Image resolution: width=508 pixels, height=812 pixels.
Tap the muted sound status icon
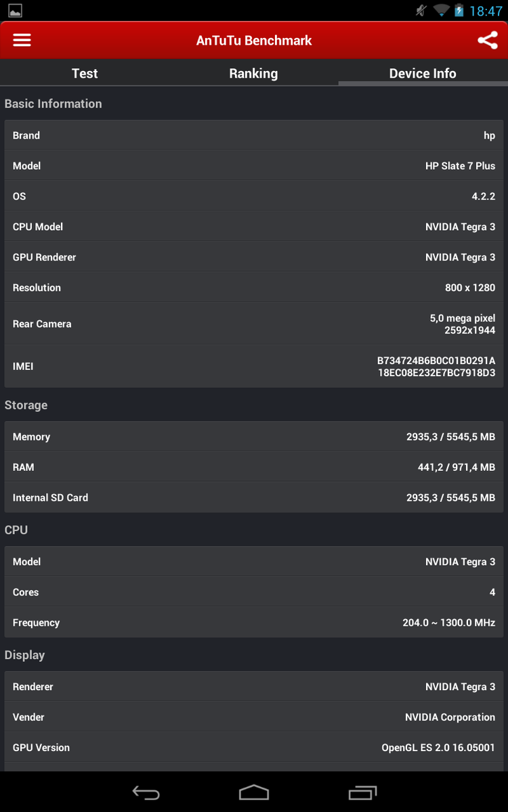pyautogui.click(x=421, y=11)
